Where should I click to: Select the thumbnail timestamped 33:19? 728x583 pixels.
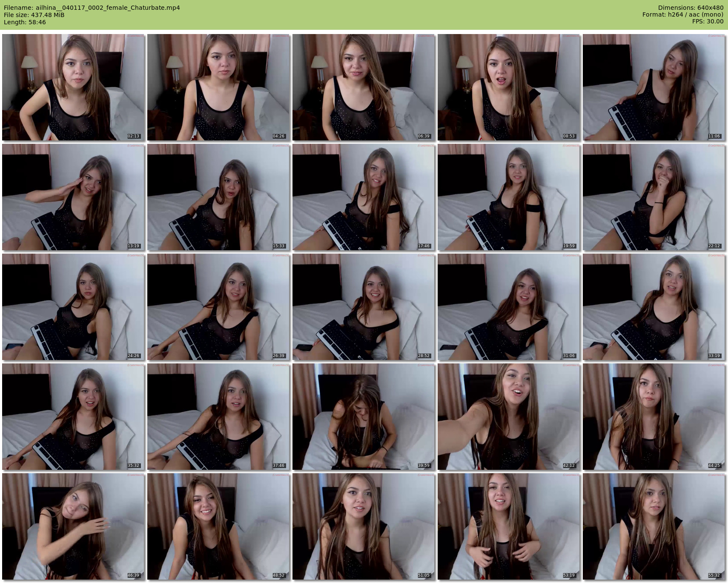[x=654, y=307]
